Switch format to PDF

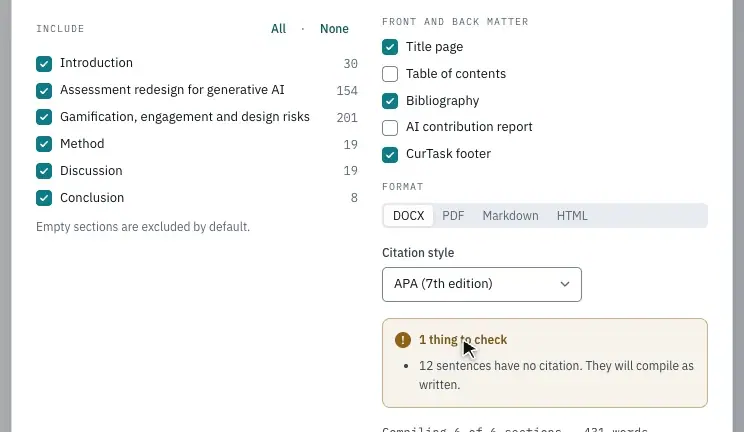tap(453, 216)
